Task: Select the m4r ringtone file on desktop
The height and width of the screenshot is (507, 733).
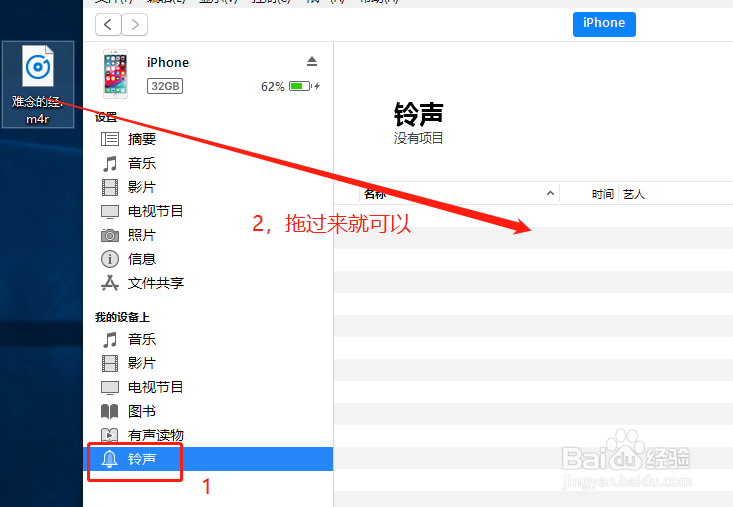Action: (38, 85)
